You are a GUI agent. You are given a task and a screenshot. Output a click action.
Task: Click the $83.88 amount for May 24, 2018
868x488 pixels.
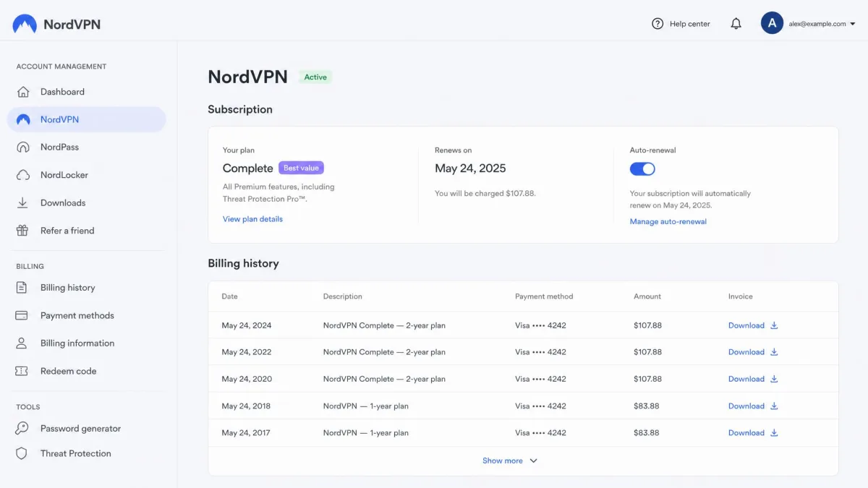647,406
